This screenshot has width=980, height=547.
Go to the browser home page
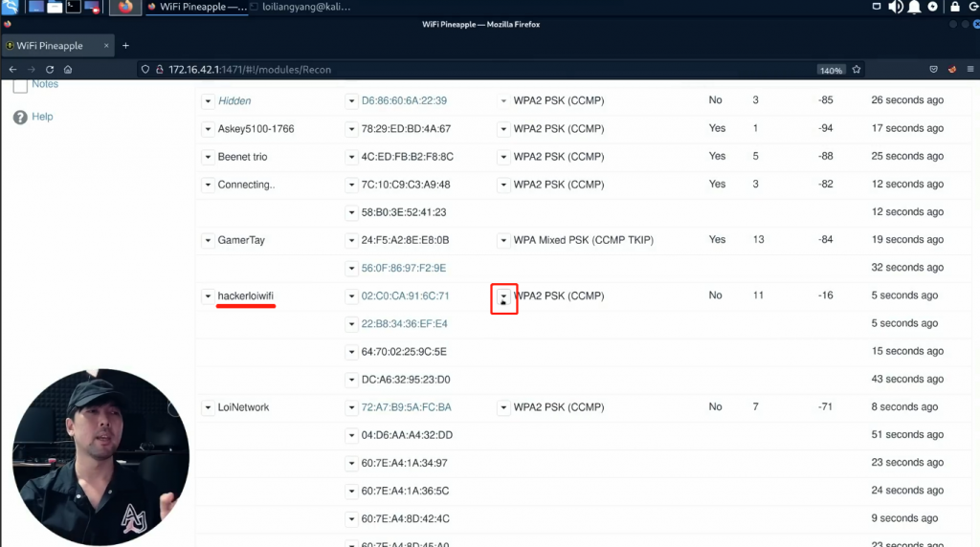pos(68,69)
